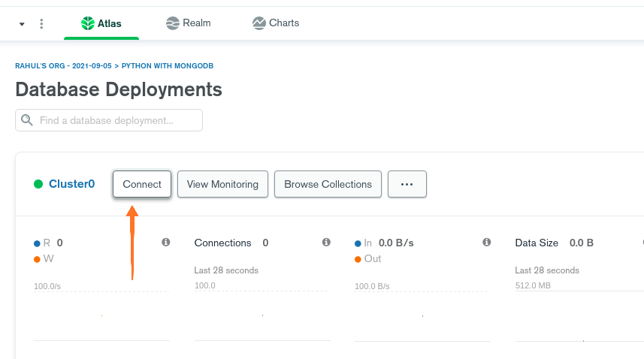Click the Data Size metric label
The width and height of the screenshot is (644, 359).
(x=537, y=243)
